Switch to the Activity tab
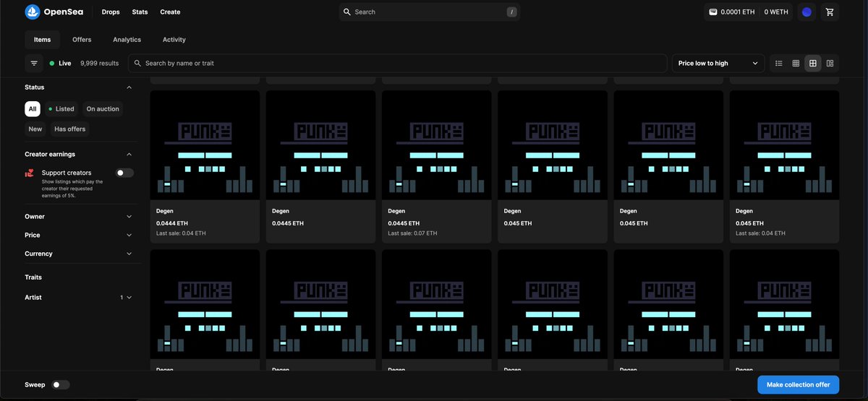 click(174, 40)
